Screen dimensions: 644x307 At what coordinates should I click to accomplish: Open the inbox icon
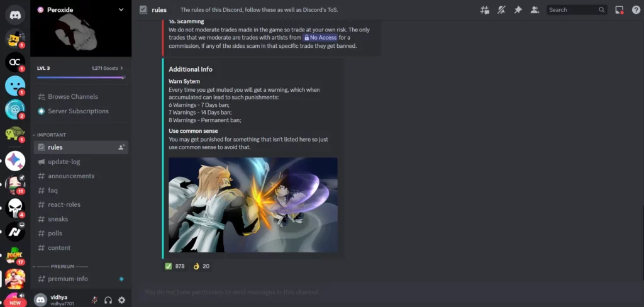point(619,10)
